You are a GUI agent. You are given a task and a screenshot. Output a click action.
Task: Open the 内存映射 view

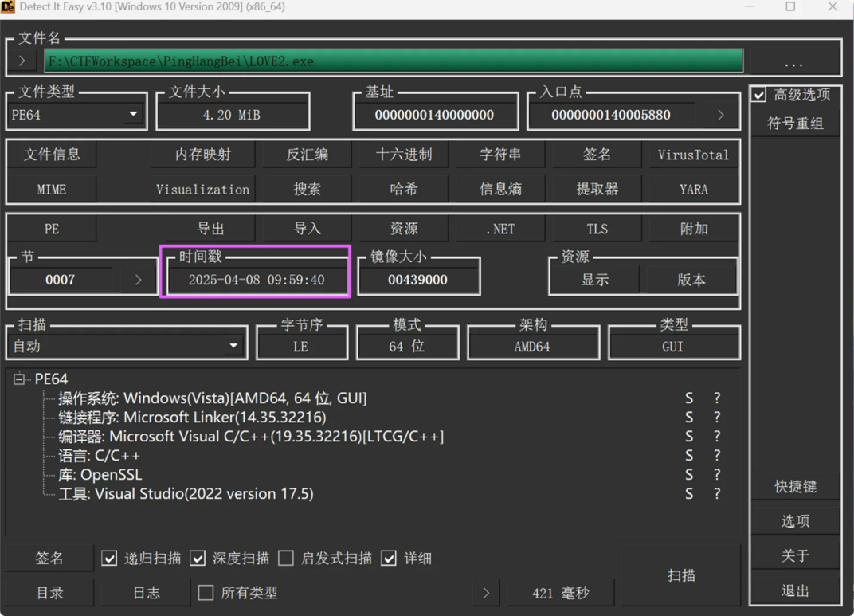pyautogui.click(x=203, y=155)
